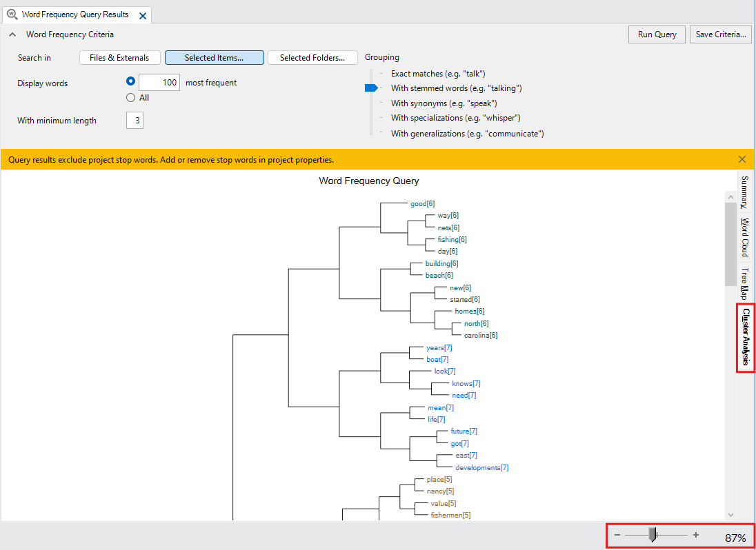This screenshot has width=756, height=550.
Task: Set grouping to Exact matches
Action: point(438,74)
